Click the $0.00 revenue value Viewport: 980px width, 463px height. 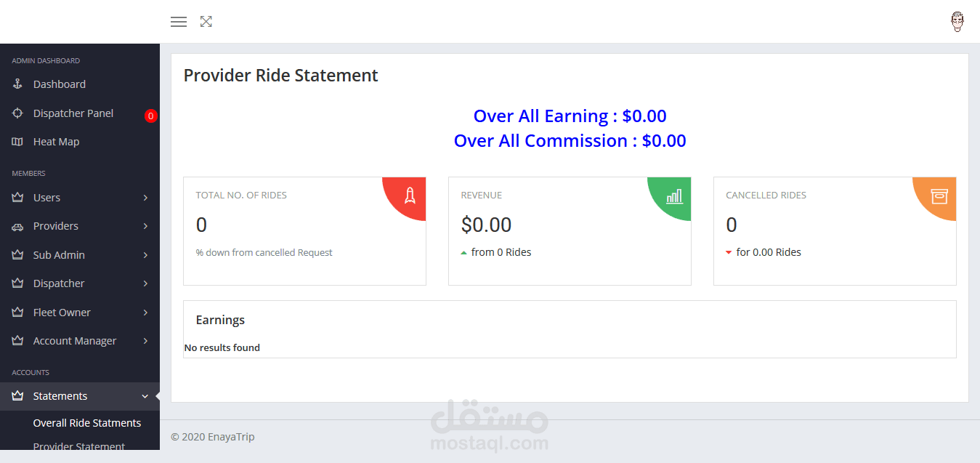click(487, 225)
